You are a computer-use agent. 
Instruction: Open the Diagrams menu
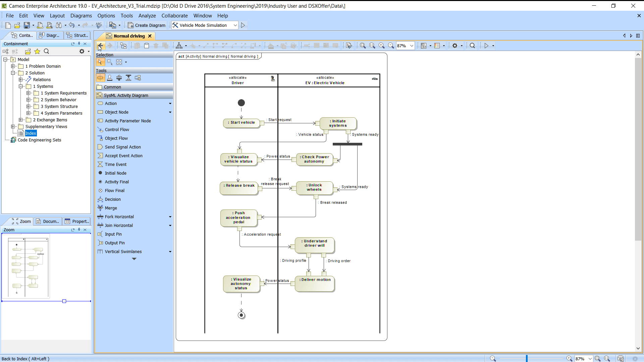pos(81,15)
